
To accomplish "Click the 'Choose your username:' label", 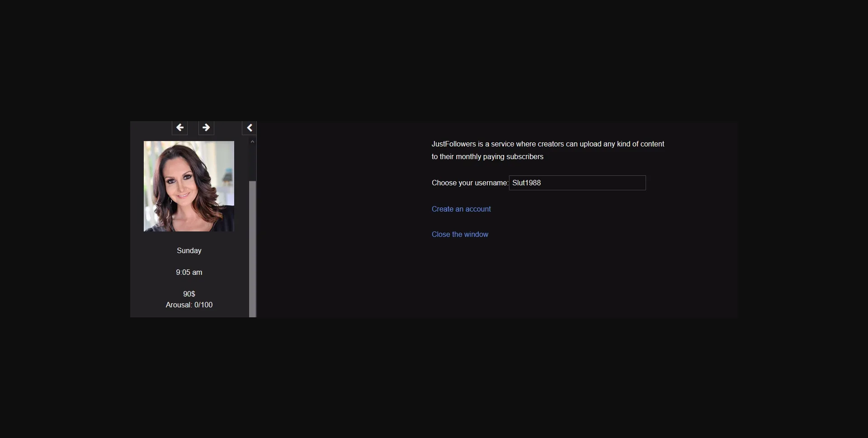I will click(x=469, y=183).
